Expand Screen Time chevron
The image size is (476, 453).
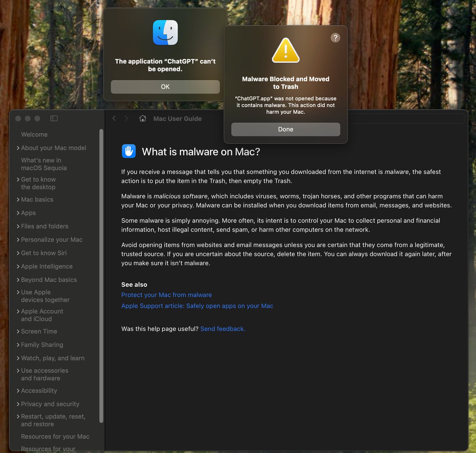(x=18, y=332)
